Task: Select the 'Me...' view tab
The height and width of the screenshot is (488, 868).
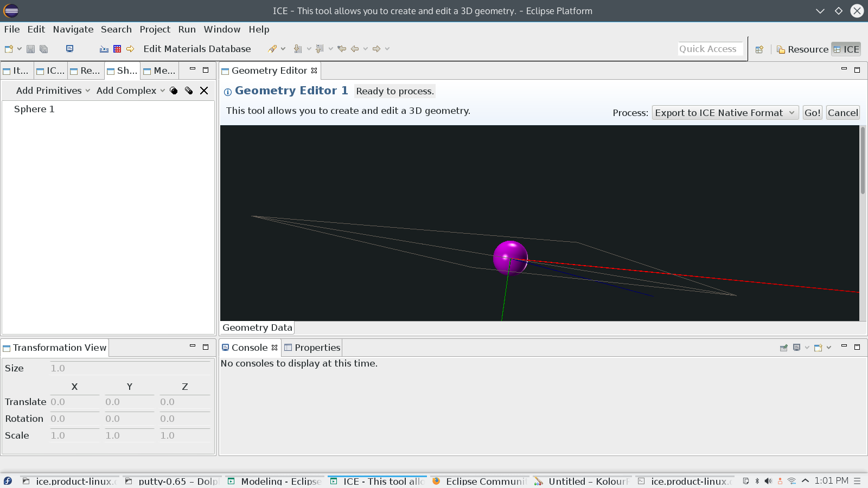Action: click(x=159, y=70)
